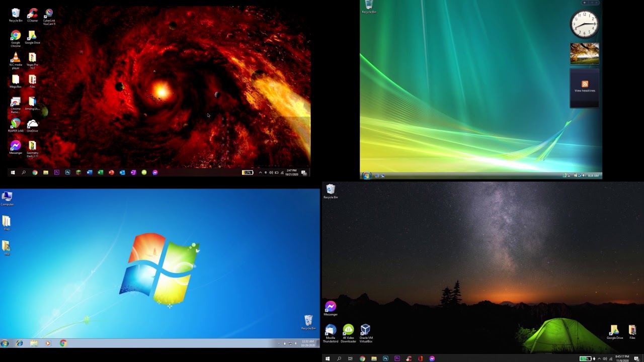Launch REAPER (x64) shortcut
The width and height of the screenshot is (644, 362).
pyautogui.click(x=16, y=126)
